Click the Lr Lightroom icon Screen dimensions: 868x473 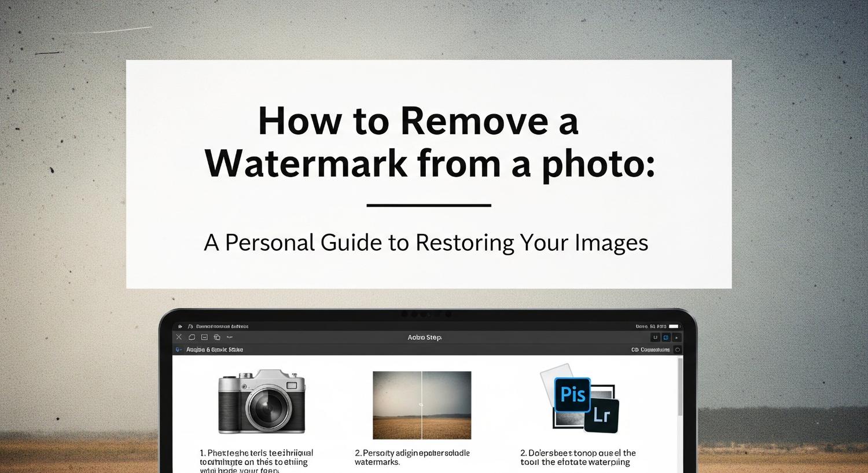(x=602, y=415)
